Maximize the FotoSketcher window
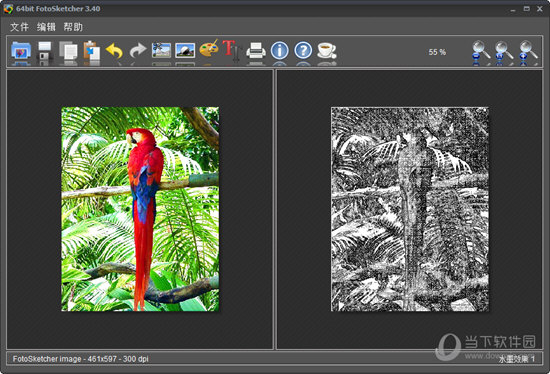This screenshot has width=550, height=374. (x=526, y=9)
